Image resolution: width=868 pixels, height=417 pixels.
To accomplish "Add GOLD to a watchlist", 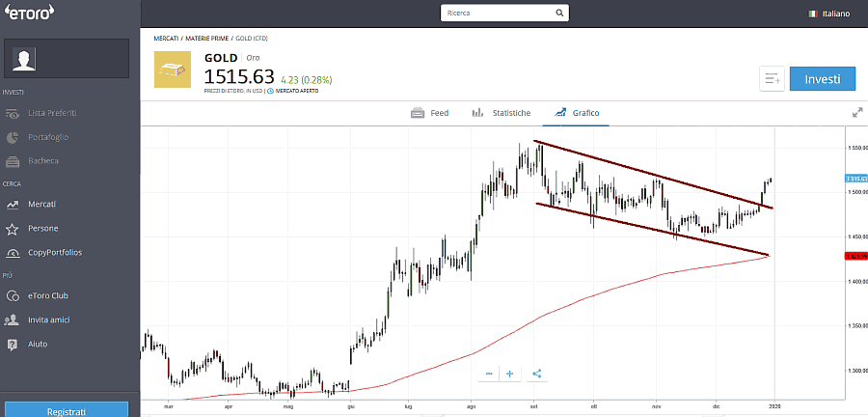I will click(772, 79).
